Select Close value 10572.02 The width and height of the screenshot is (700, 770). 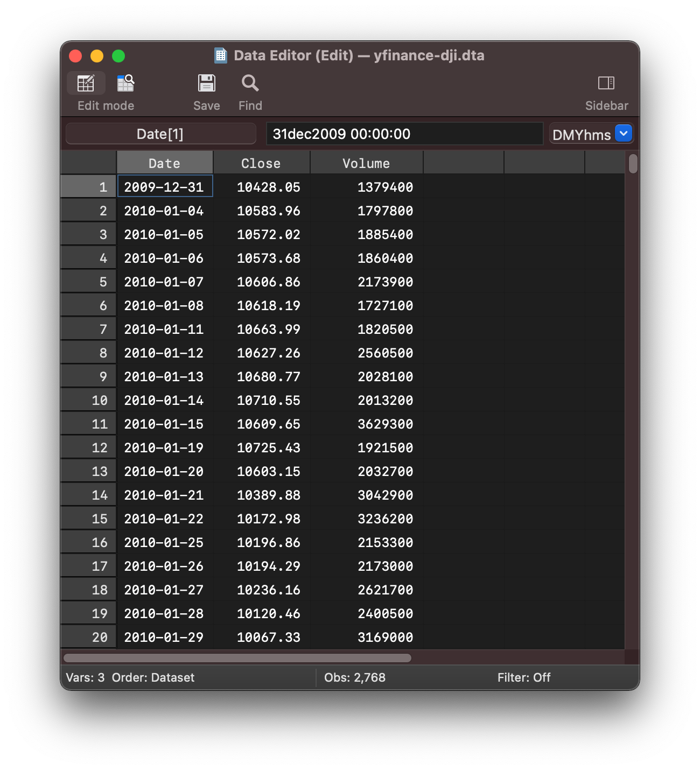click(x=262, y=234)
